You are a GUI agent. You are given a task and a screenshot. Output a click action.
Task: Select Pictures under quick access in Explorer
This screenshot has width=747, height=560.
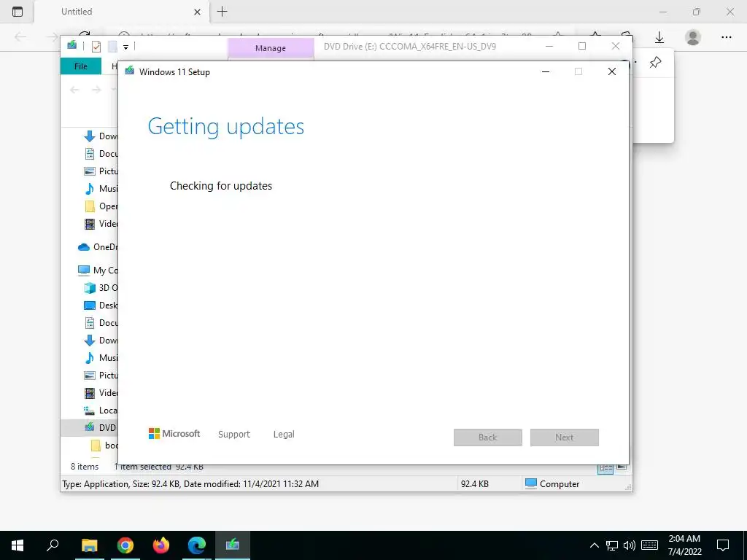[101, 171]
